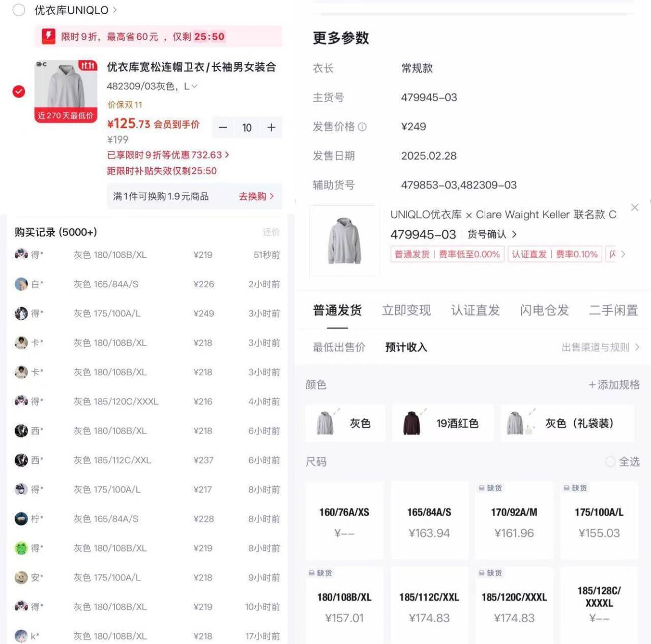The width and height of the screenshot is (651, 644).
Task: Click 添加规格 to add a specification
Action: coord(614,385)
